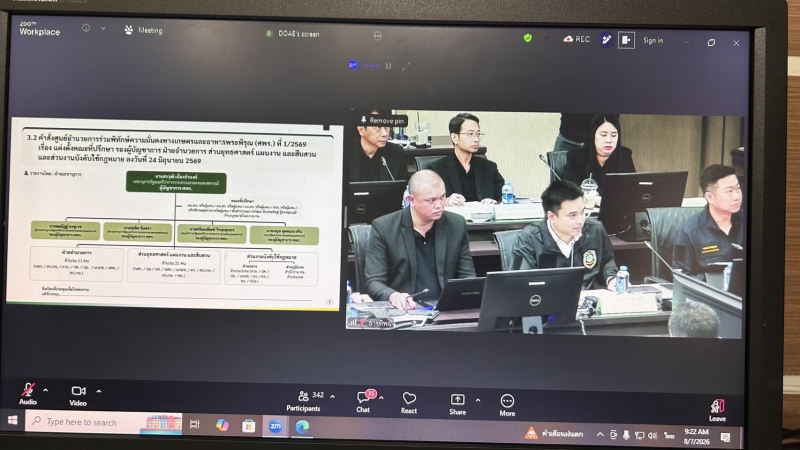Open the Chat panel with 35 unread
The height and width of the screenshot is (450, 800).
click(364, 401)
